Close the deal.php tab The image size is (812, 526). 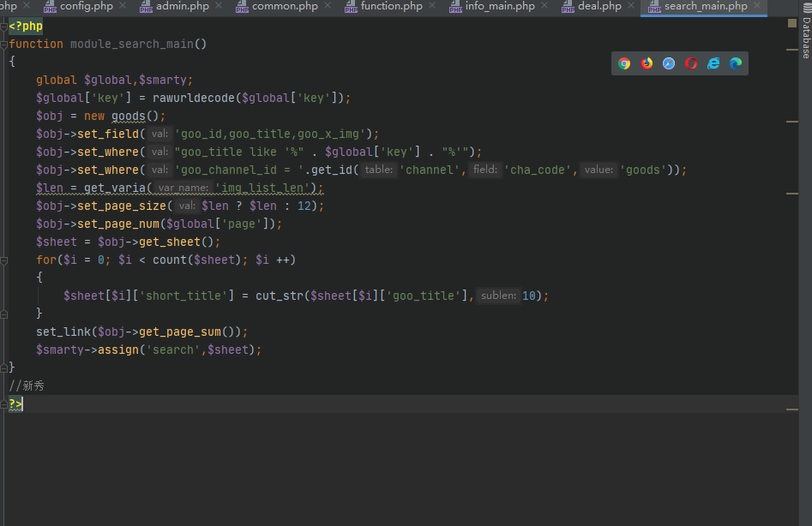631,5
